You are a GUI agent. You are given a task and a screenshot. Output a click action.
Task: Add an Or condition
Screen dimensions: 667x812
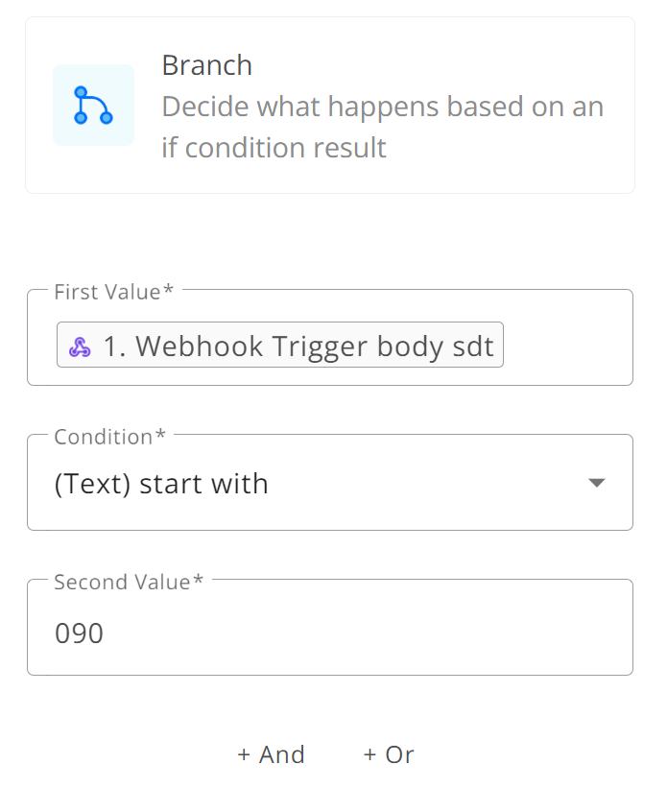tap(389, 754)
